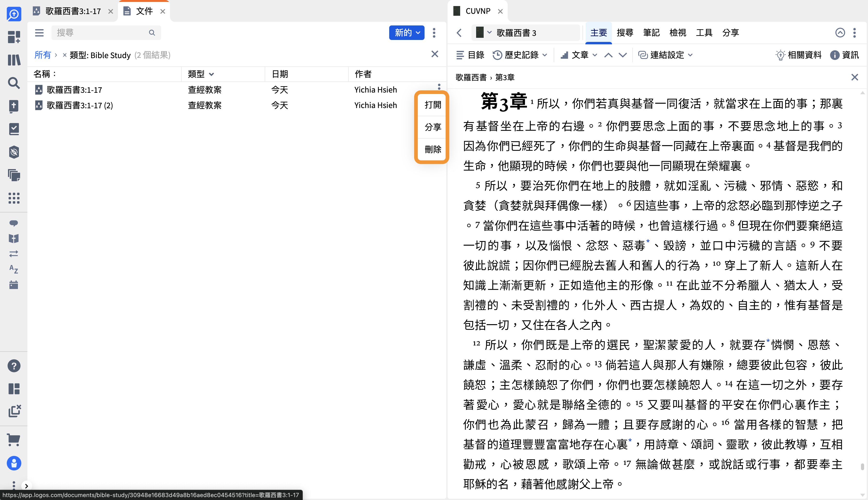Click the open-book cross icon in sidebar
This screenshot has width=868, height=500.
pos(14,238)
